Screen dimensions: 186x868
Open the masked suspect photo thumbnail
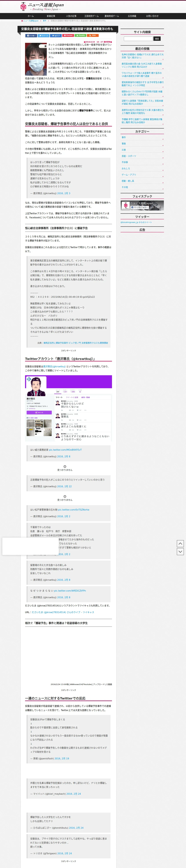(36, 59)
